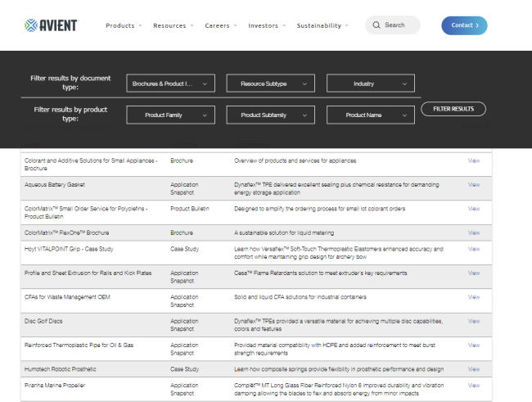The height and width of the screenshot is (402, 532).
Task: Open the Brochures & Product document type dropdown
Action: coord(171,84)
